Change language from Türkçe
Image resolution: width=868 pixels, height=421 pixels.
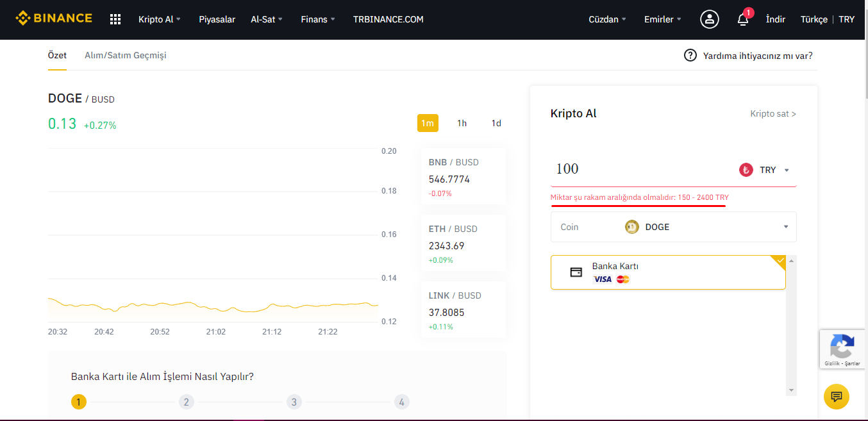click(x=814, y=19)
